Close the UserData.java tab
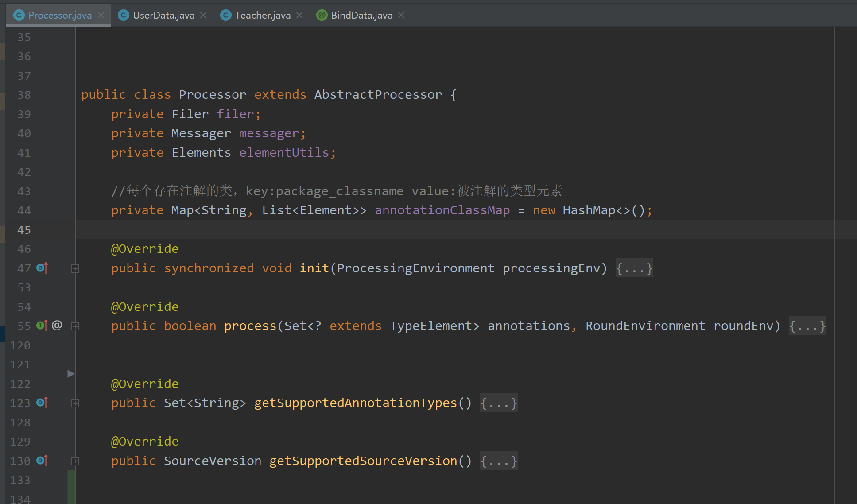 coord(203,16)
